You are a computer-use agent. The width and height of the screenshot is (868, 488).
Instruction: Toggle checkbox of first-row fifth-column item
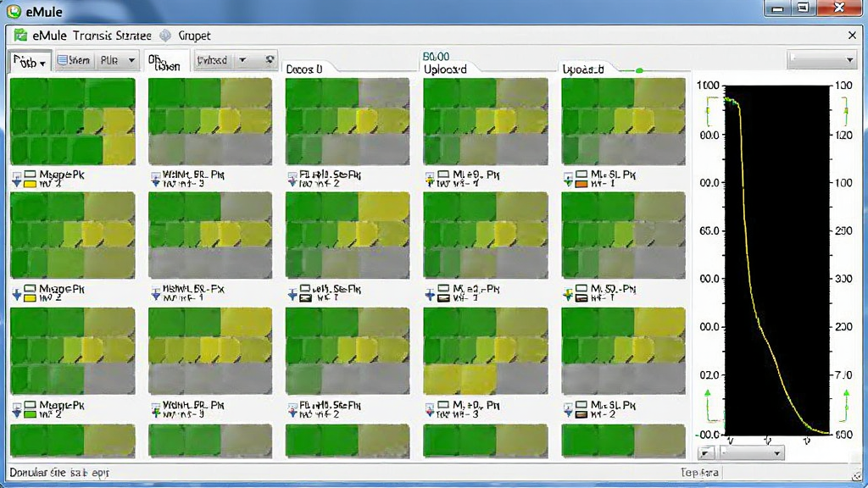[x=581, y=175]
